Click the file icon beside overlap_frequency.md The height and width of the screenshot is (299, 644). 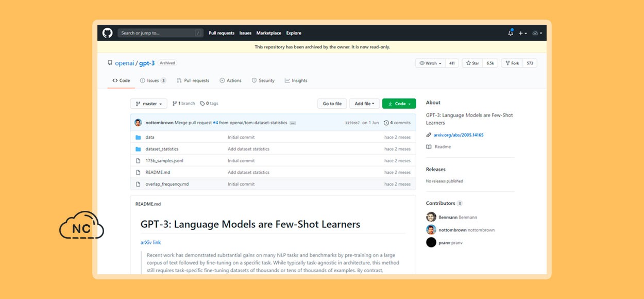(x=138, y=184)
